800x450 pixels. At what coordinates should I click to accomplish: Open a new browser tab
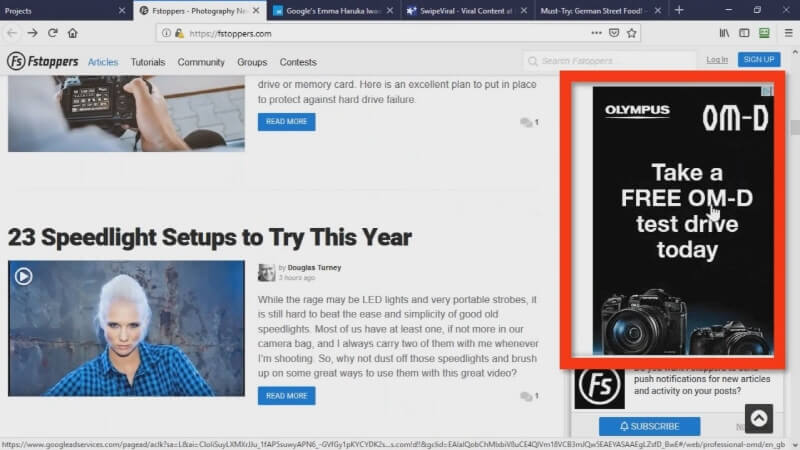tap(679, 10)
